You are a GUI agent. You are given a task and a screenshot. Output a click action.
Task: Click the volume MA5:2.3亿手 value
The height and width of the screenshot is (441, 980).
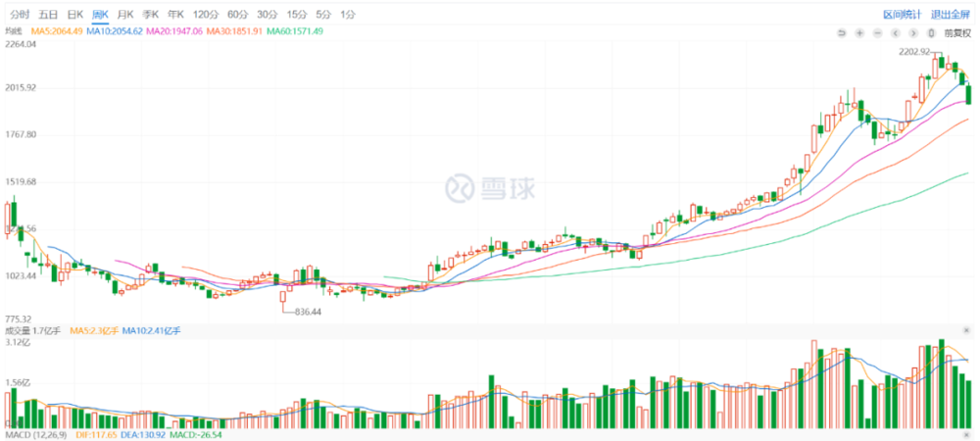(94, 330)
